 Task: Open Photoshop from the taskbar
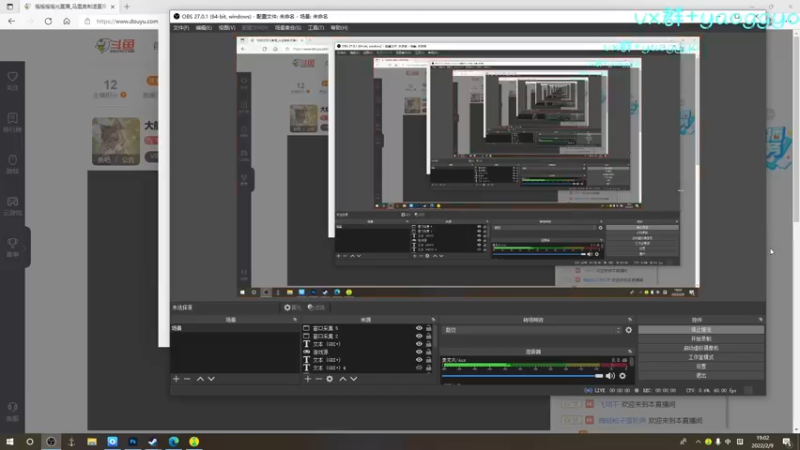[x=133, y=442]
